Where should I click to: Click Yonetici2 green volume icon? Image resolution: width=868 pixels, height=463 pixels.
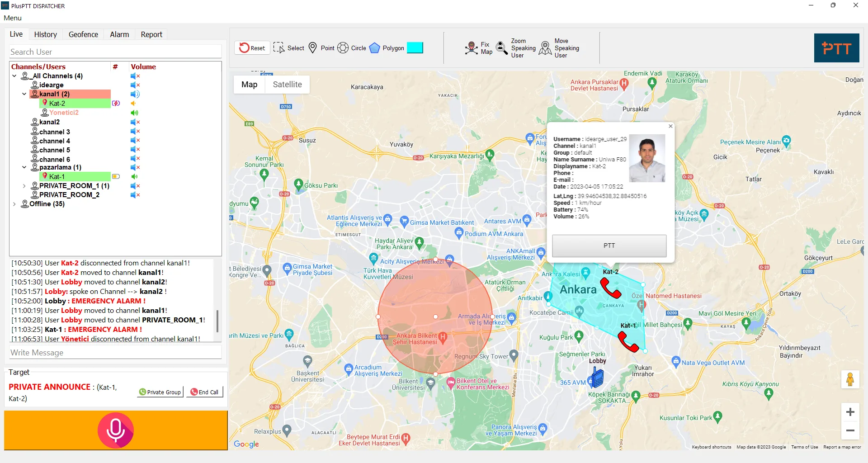point(134,113)
